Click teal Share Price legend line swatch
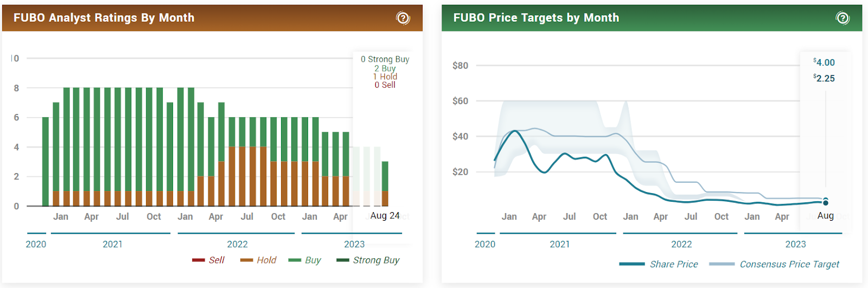Screen dimensions: 868x288 coord(632,264)
